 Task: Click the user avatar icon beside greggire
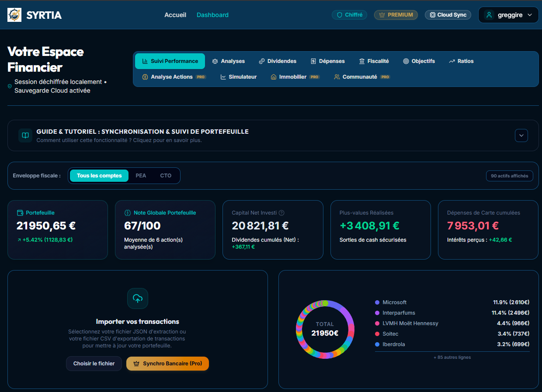[x=489, y=15]
